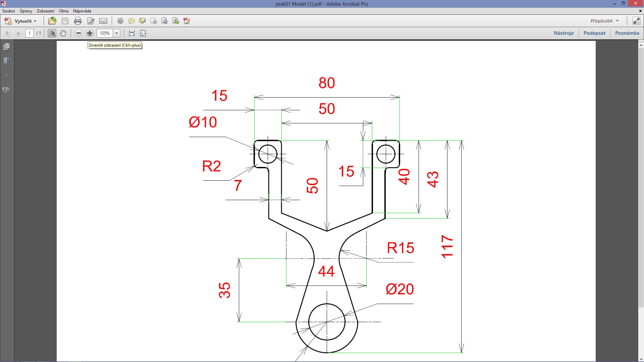Click the fit width scrolling icon
Screen dimensions: 644x362
(x=132, y=33)
